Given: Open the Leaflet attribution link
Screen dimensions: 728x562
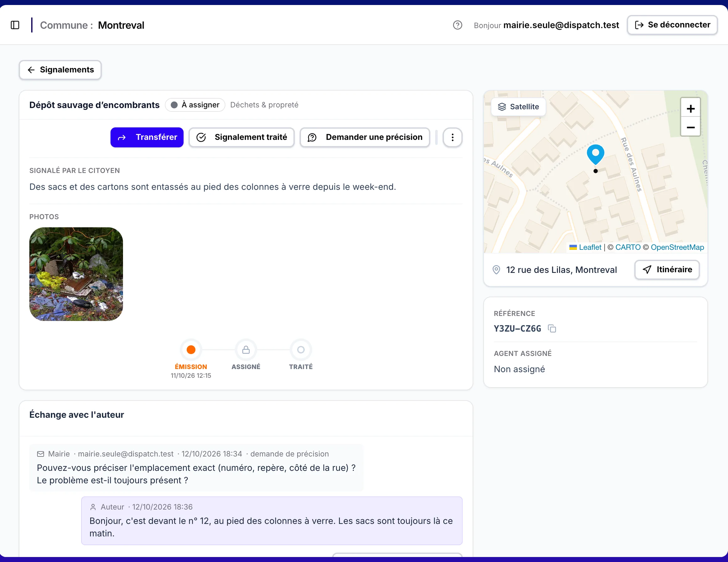Looking at the screenshot, I should coord(590,247).
